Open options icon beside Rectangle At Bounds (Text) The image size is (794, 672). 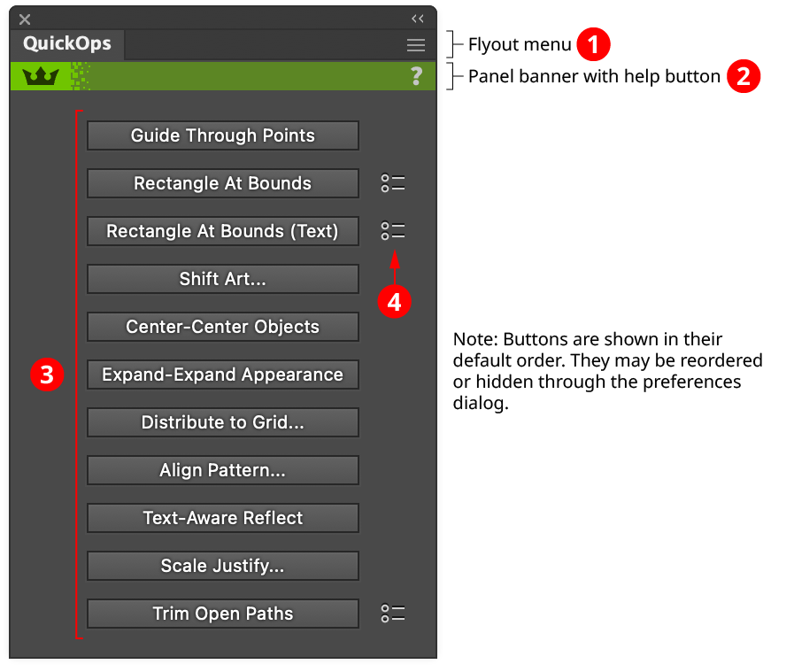pyautogui.click(x=393, y=231)
